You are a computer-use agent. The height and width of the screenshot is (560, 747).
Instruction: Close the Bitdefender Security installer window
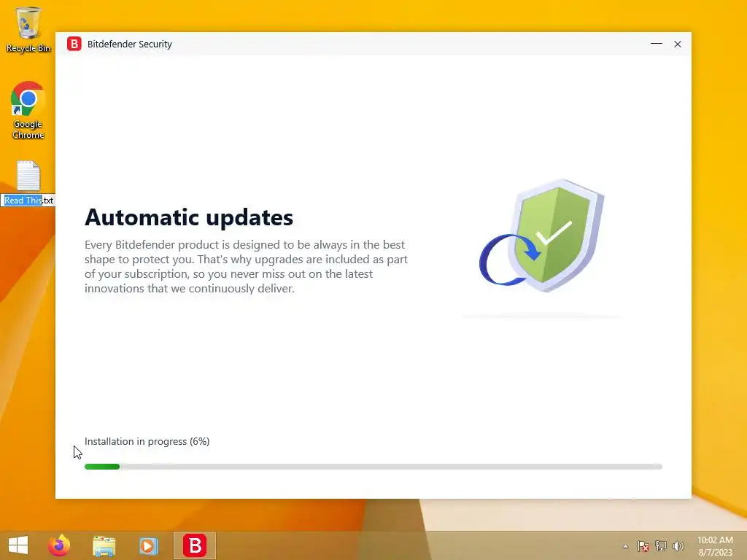pos(678,44)
